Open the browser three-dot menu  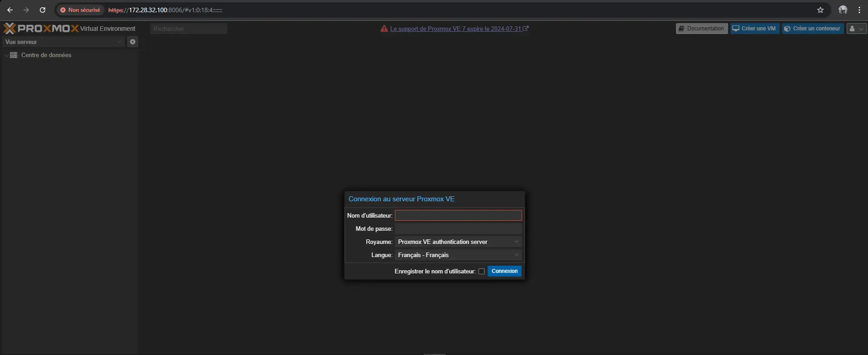pyautogui.click(x=859, y=10)
